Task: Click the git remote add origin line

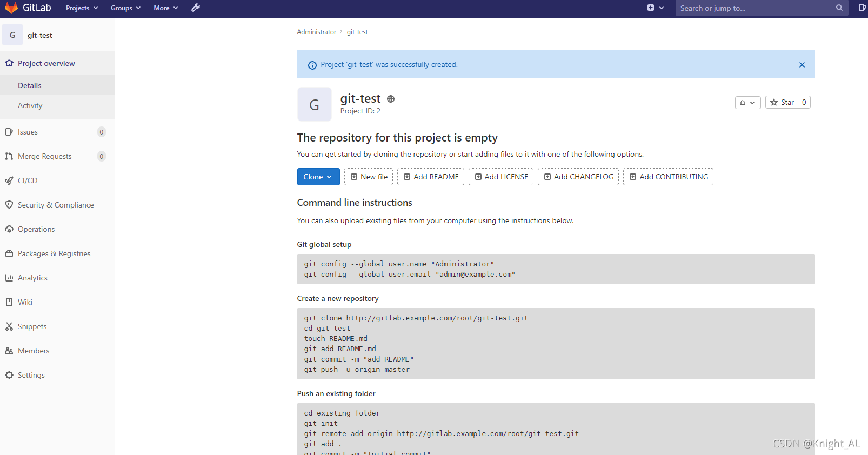Action: point(442,433)
